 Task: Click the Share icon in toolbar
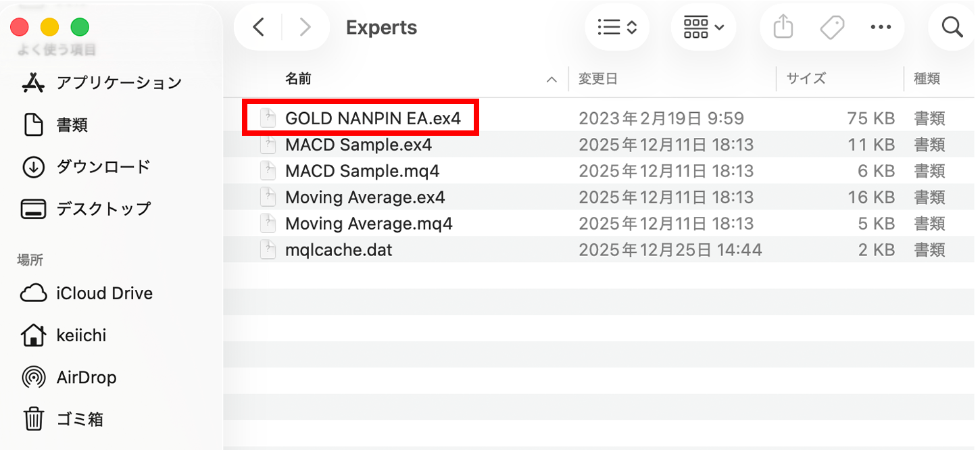coord(783,27)
